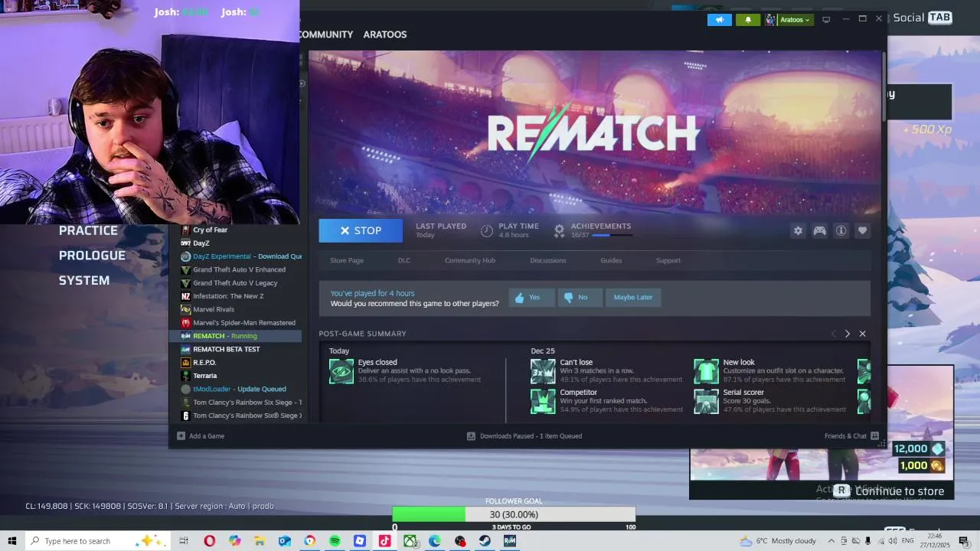This screenshot has width=980, height=551.
Task: Open the ARATOOS menu in Steam header
Action: pyautogui.click(x=385, y=34)
